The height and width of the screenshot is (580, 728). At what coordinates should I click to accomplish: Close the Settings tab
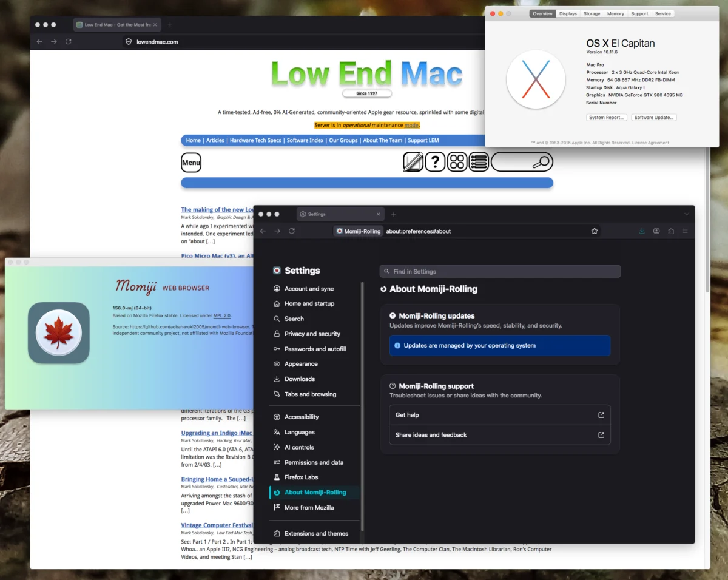(x=379, y=214)
